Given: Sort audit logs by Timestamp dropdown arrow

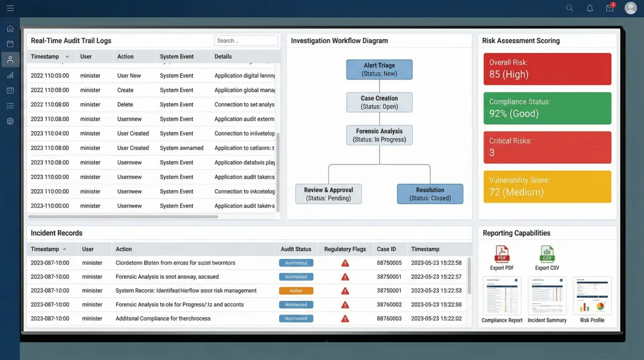Looking at the screenshot, I should pyautogui.click(x=67, y=57).
